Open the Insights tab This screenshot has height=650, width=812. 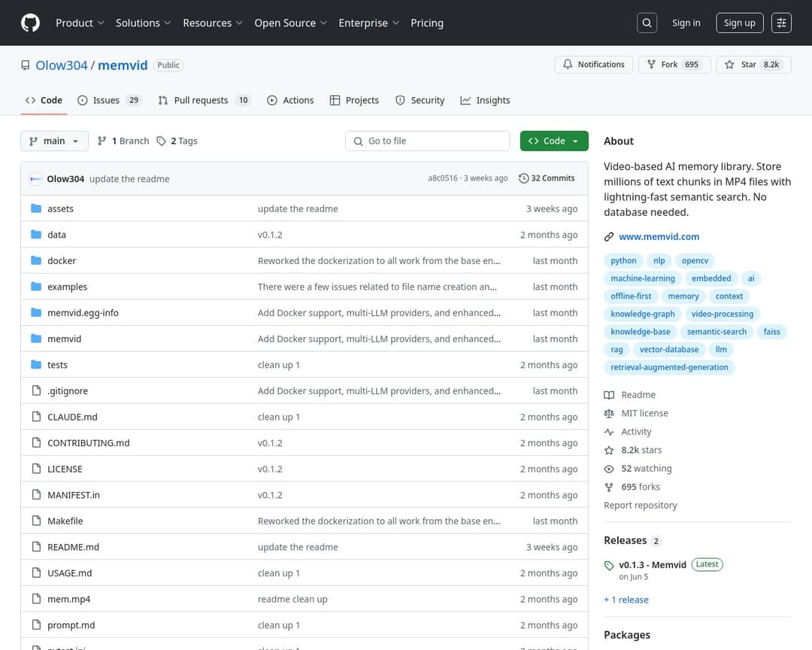[485, 100]
